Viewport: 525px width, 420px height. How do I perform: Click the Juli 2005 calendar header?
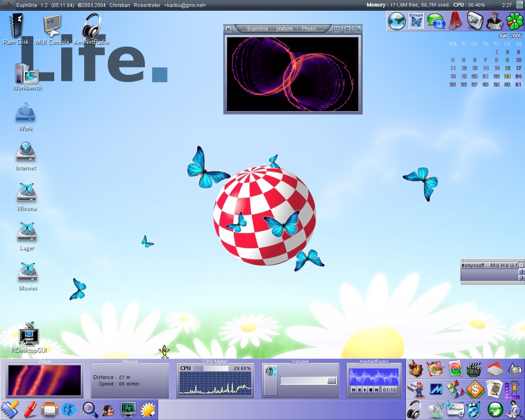pos(510,36)
